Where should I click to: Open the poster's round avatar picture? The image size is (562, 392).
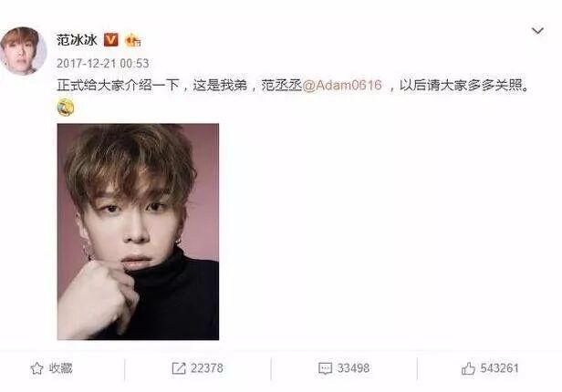pyautogui.click(x=24, y=51)
